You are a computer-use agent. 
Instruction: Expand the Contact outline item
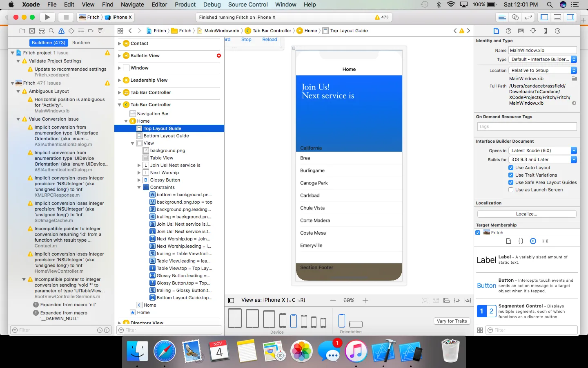tap(119, 43)
